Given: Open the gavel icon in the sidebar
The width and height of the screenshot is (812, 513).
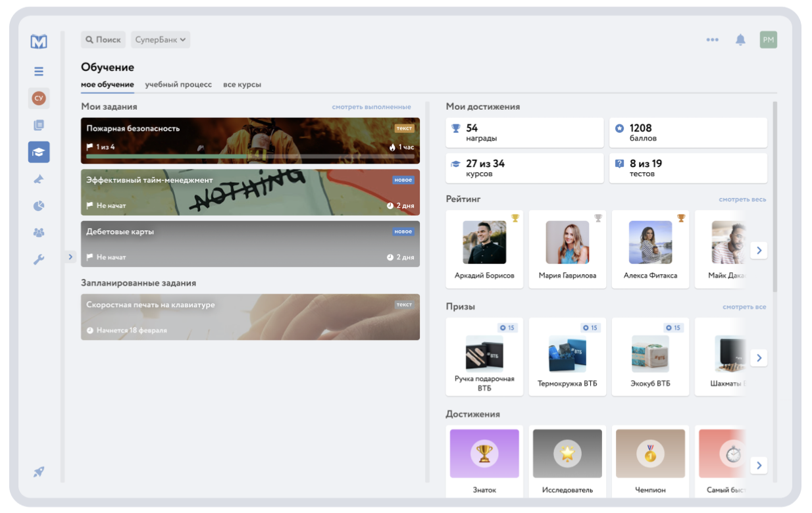Looking at the screenshot, I should pos(39,179).
